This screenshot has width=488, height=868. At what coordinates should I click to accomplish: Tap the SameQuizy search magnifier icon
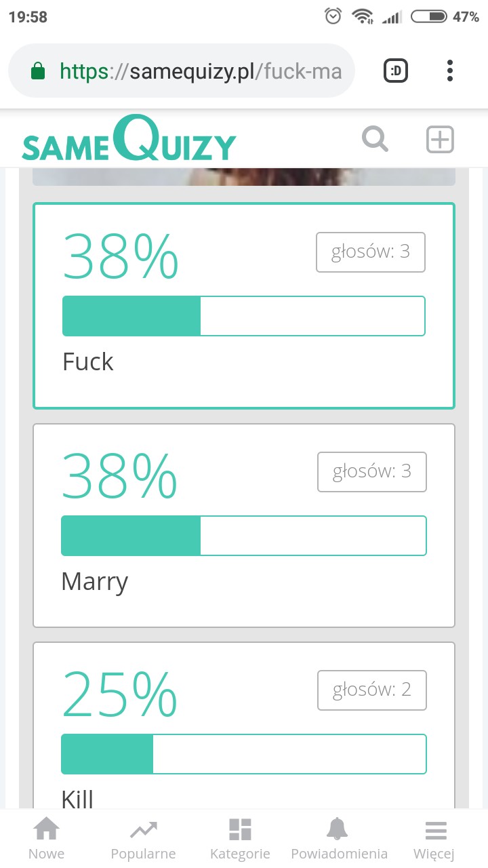coord(375,140)
